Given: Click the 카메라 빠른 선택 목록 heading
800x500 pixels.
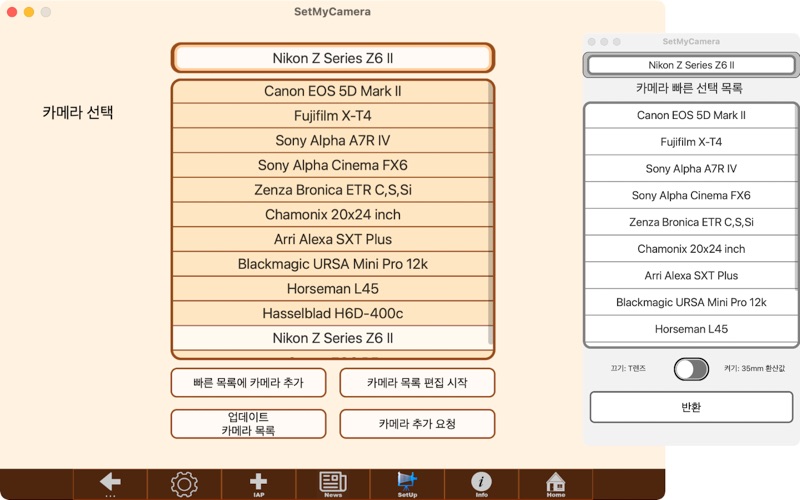Looking at the screenshot, I should point(689,88).
